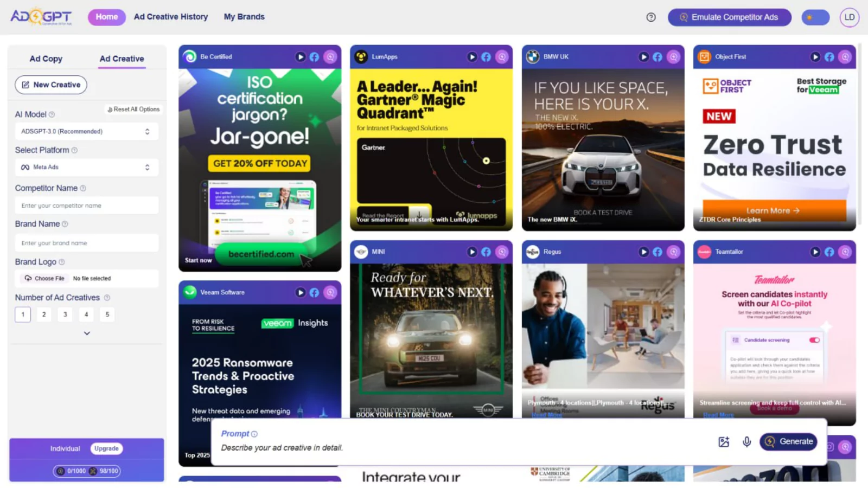Select 2 ad creatives
This screenshot has width=868, height=488.
(44, 314)
